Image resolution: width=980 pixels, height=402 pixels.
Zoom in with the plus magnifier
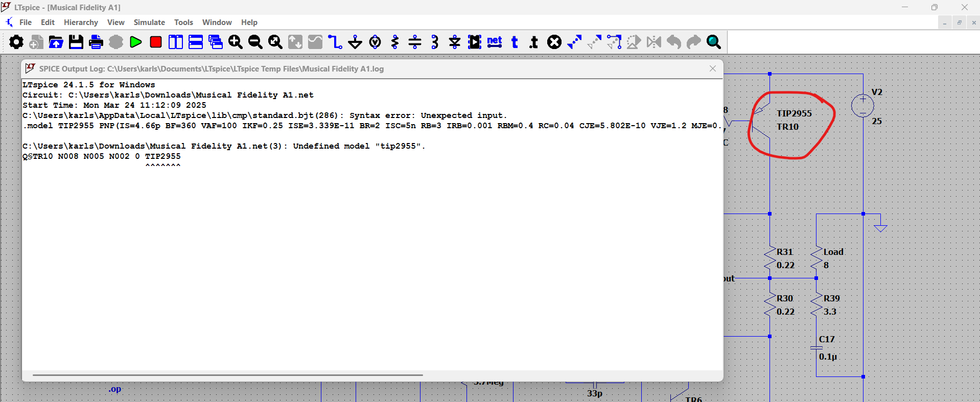236,42
